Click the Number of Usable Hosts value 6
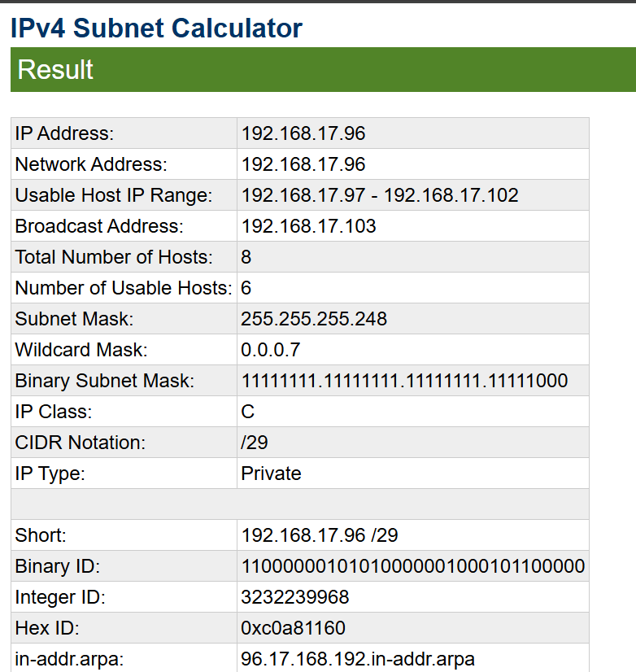This screenshot has height=672, width=636. (x=246, y=287)
